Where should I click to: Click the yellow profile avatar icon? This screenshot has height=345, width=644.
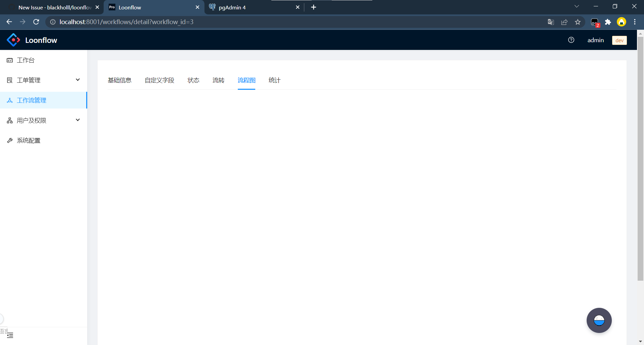point(622,22)
